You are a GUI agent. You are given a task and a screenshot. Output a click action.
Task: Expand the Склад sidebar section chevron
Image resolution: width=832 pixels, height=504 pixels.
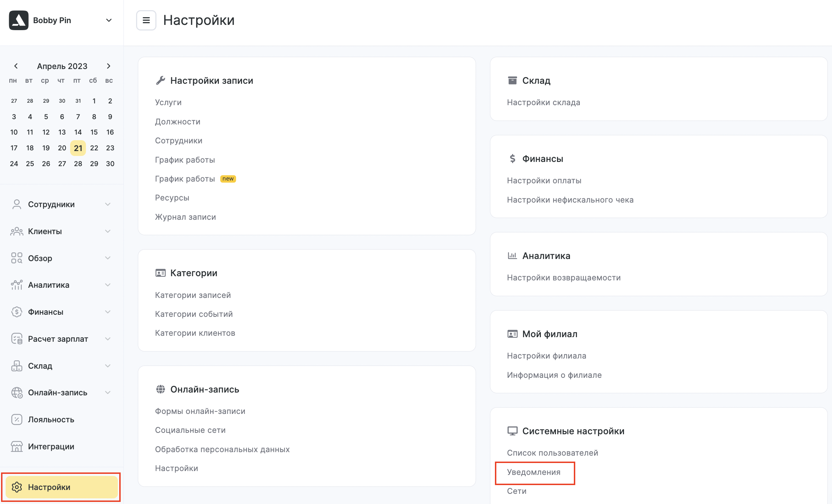[108, 366]
